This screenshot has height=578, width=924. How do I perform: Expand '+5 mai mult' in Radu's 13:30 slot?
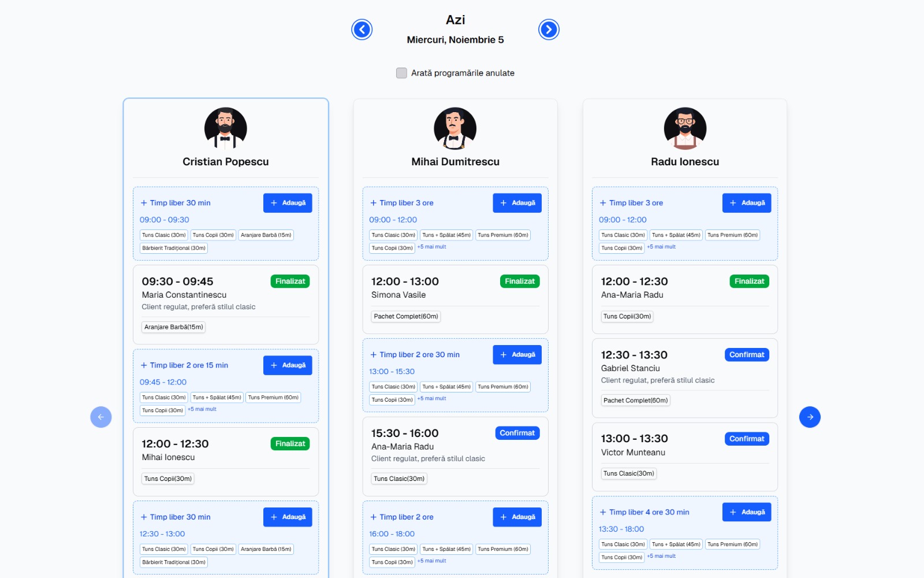[661, 556]
